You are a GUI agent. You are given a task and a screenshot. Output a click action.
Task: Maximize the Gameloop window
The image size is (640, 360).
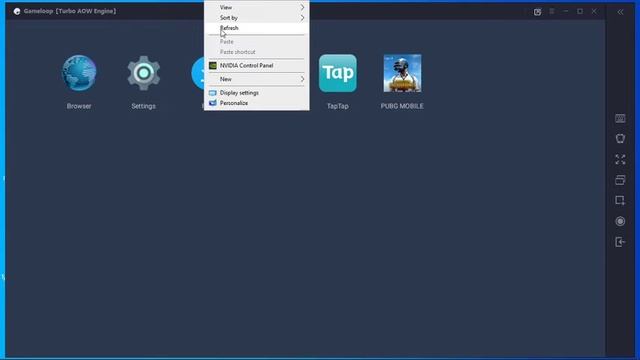(x=580, y=11)
